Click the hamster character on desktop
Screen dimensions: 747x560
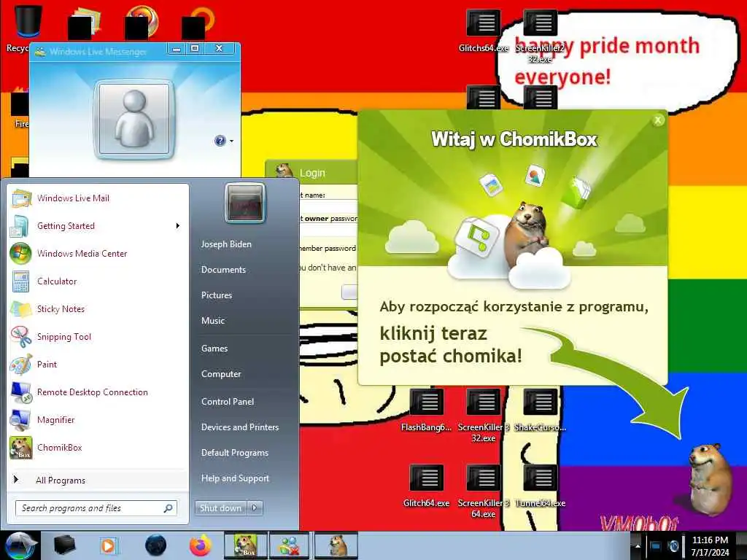pos(710,478)
